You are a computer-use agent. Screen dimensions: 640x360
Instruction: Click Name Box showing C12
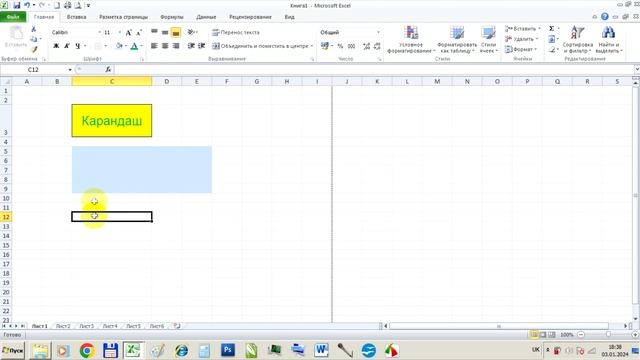coord(33,70)
